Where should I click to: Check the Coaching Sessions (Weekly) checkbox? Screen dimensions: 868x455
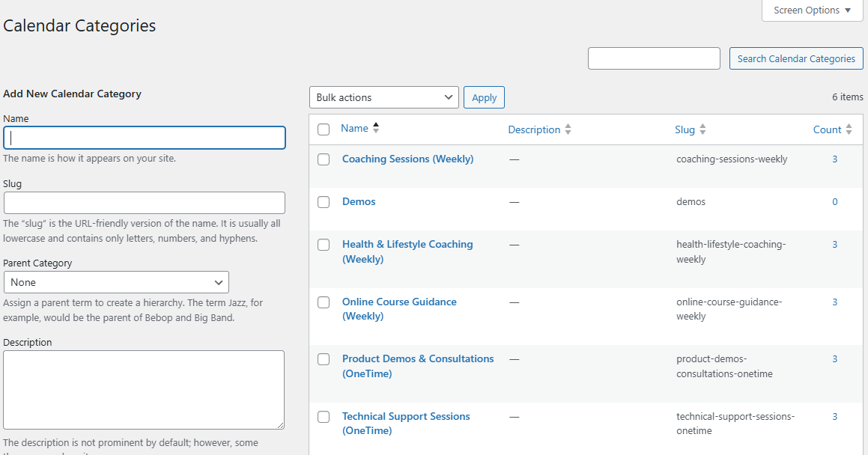324,159
